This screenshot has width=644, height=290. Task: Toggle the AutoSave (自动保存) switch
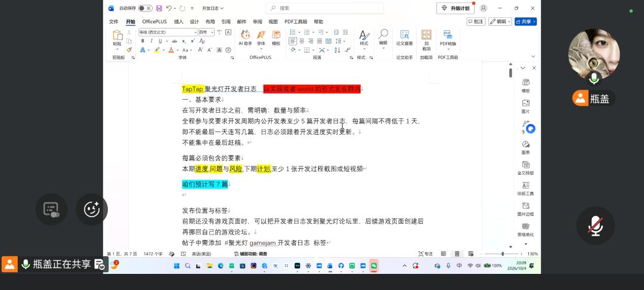click(x=145, y=8)
